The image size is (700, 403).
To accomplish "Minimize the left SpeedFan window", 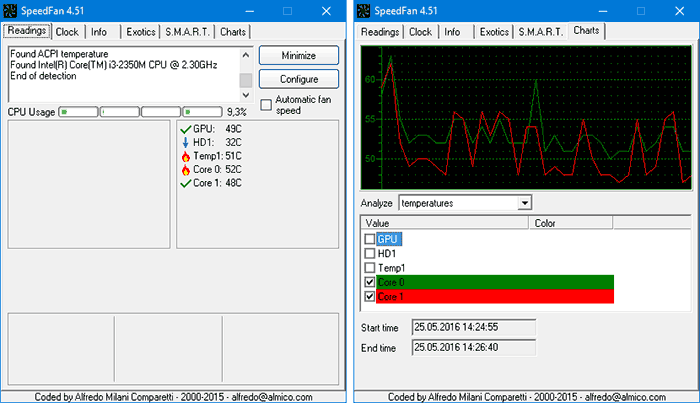I will point(250,11).
